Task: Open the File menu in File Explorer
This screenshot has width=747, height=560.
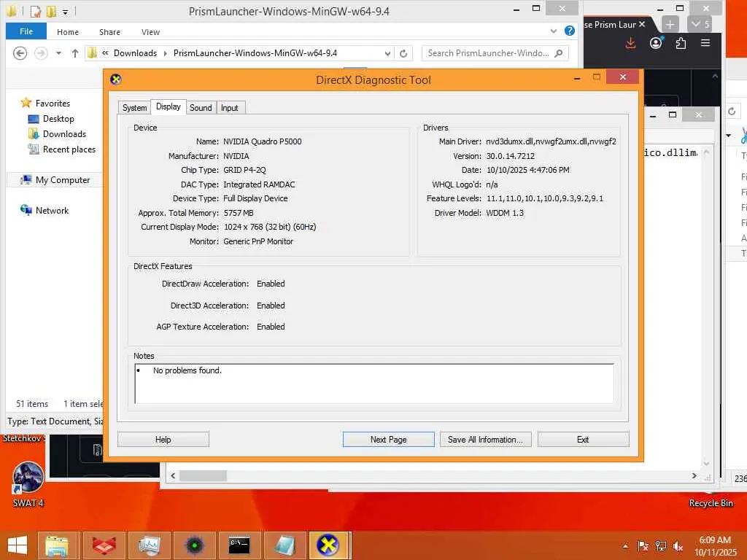Action: pos(26,31)
